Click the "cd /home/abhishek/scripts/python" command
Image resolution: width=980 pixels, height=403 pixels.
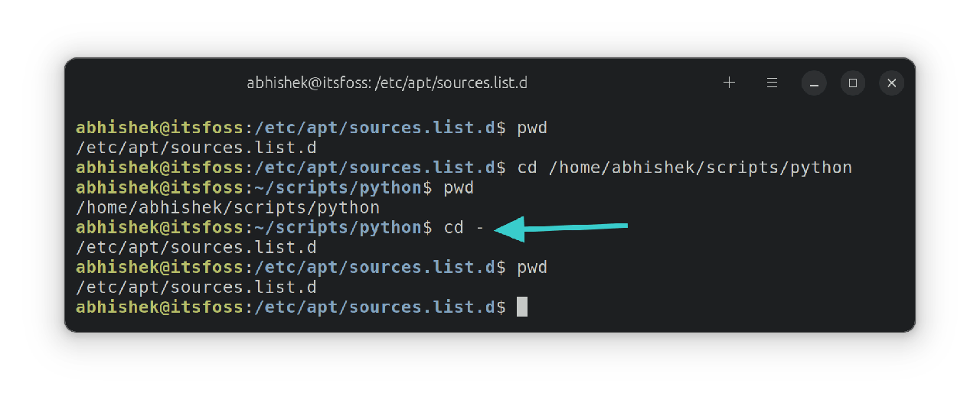[x=684, y=167]
